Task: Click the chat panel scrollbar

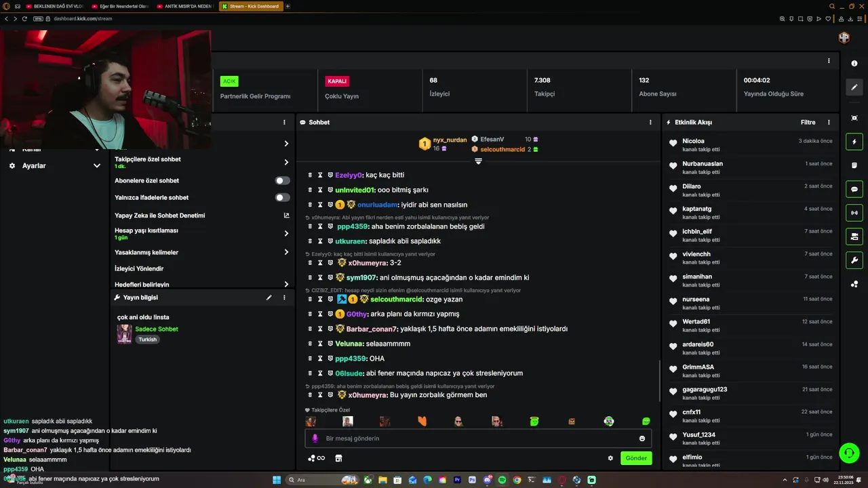Action: pyautogui.click(x=660, y=380)
